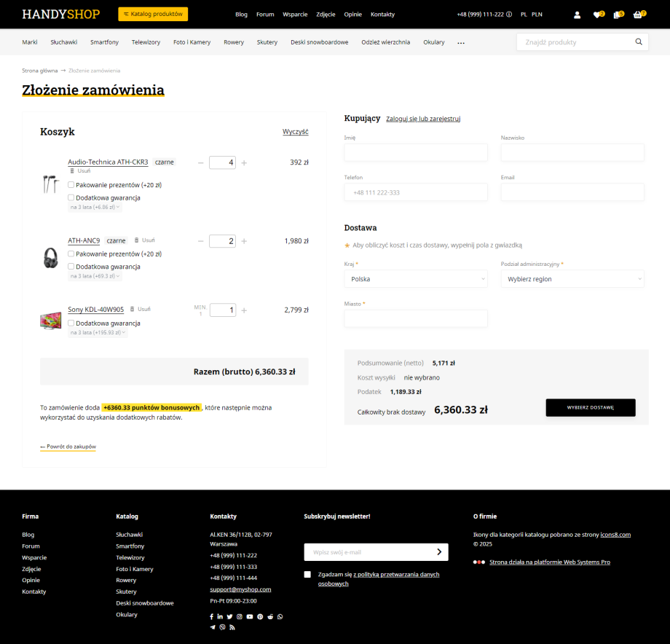Decrease ATH-ANC9 quantity with minus
The width and height of the screenshot is (670, 644).
[201, 241]
